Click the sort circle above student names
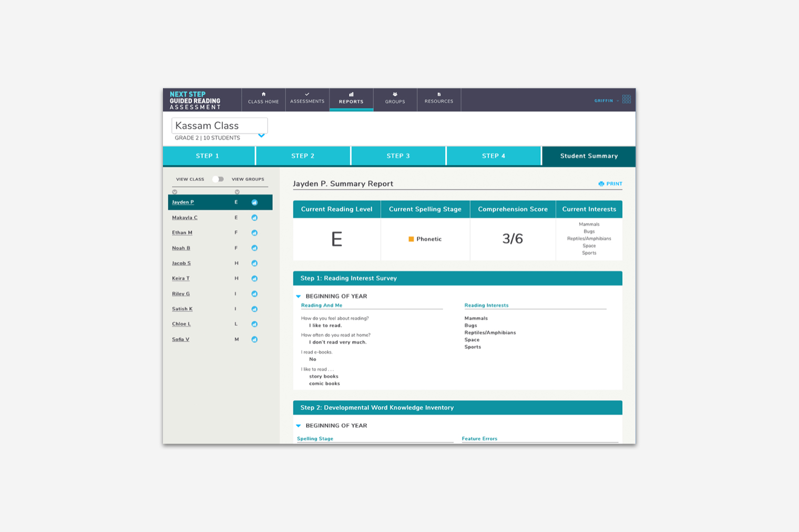The image size is (799, 532). (x=175, y=192)
